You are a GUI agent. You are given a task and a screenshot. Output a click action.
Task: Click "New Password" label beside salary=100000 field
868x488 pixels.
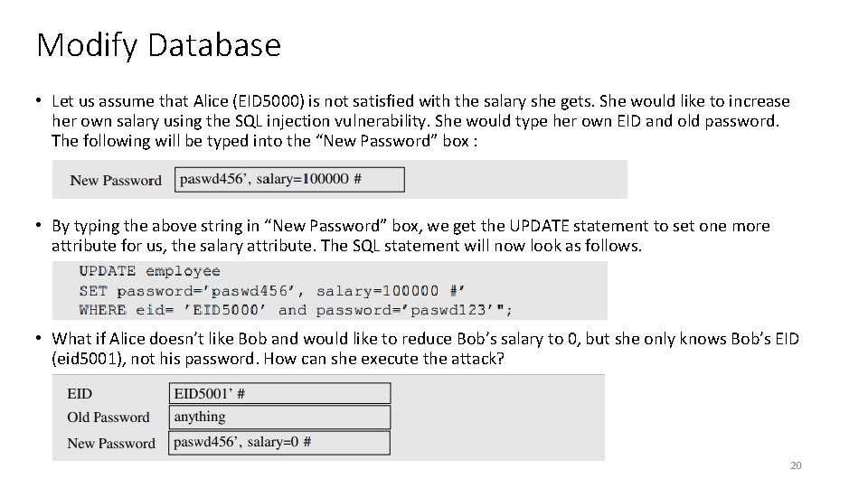pos(115,180)
